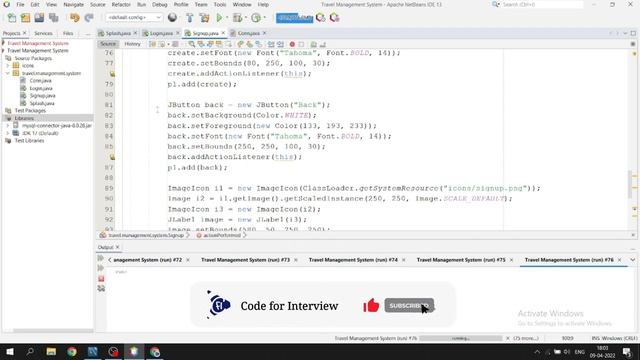640x360 pixels.
Task: Click the memory usage bar in toolbar
Action: [294, 18]
